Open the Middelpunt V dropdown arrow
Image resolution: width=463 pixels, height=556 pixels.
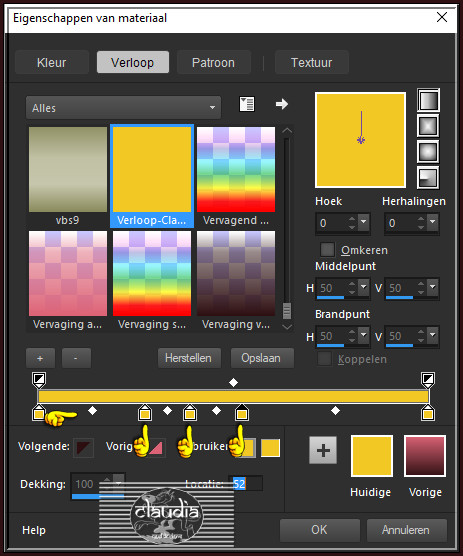pos(433,287)
